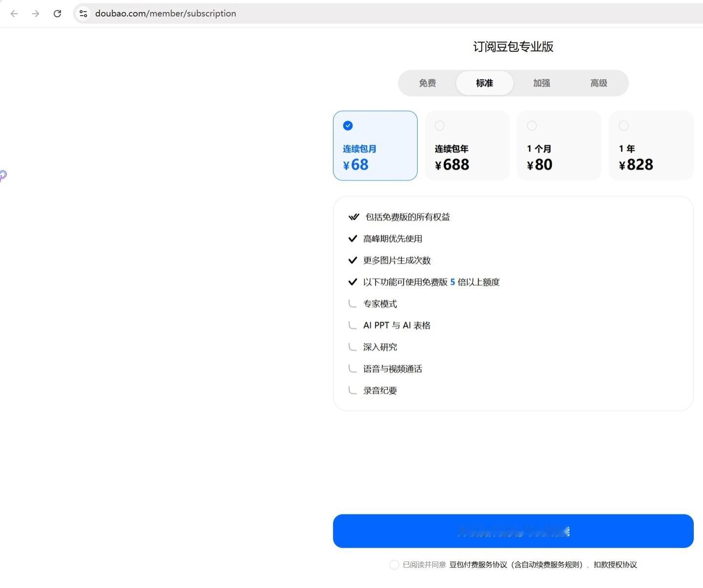This screenshot has width=703, height=588.
Task: Click the 语音与视频通话 feature text
Action: tap(393, 369)
